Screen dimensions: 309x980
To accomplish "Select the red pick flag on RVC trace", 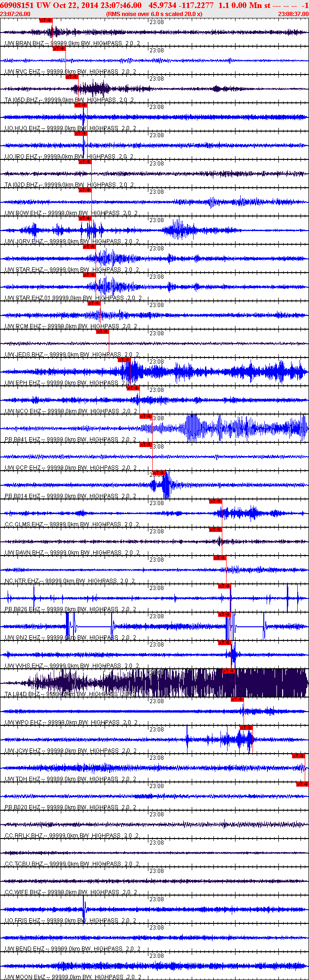I will coord(59,49).
